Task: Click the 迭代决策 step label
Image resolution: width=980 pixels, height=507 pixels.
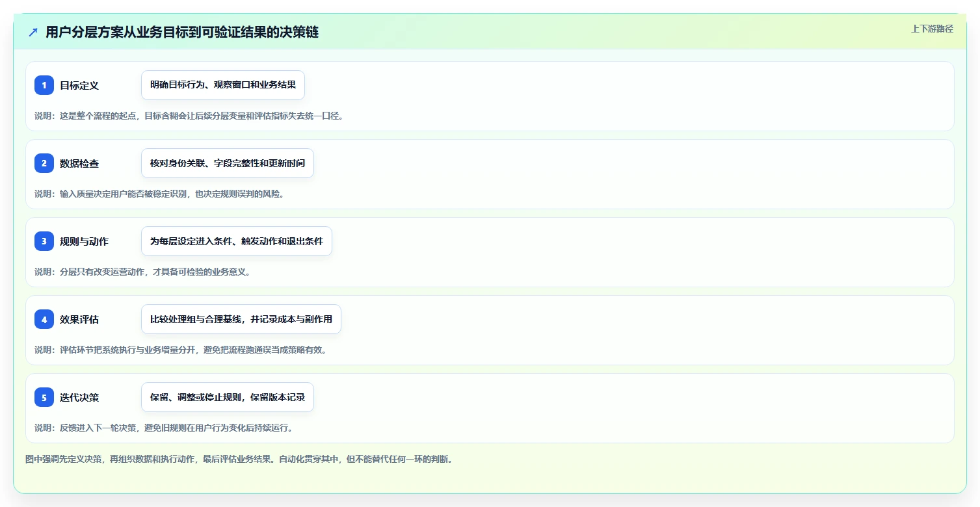Action: click(x=79, y=397)
